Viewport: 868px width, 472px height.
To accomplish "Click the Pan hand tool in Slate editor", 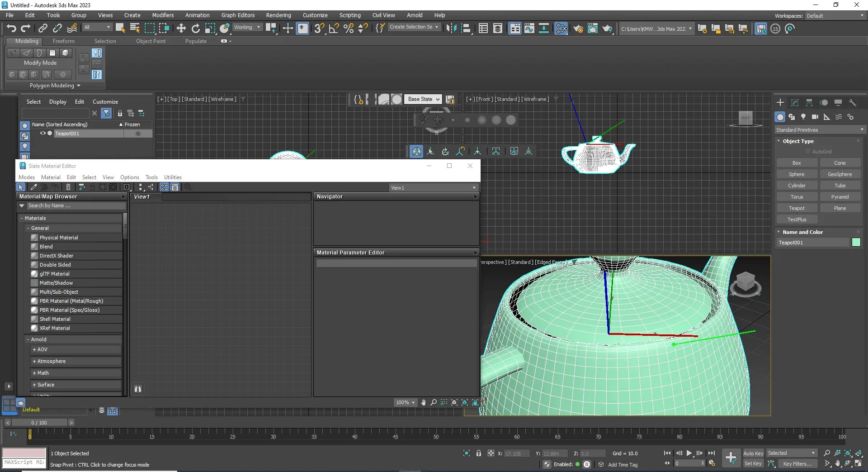I will click(x=423, y=402).
